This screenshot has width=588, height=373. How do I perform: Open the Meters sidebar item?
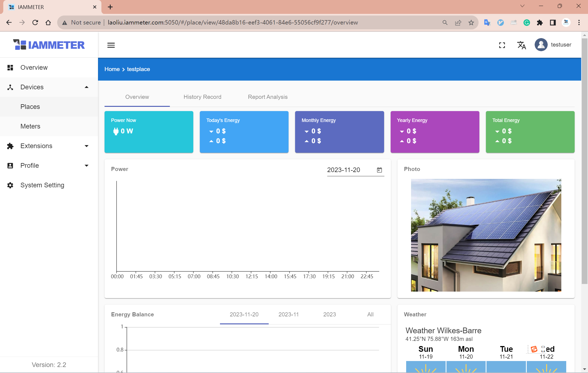[30, 126]
